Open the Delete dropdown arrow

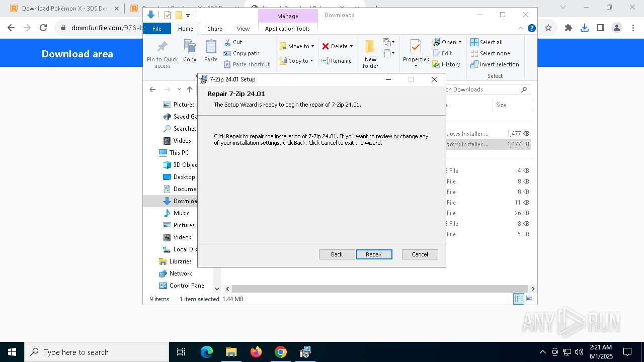point(351,46)
